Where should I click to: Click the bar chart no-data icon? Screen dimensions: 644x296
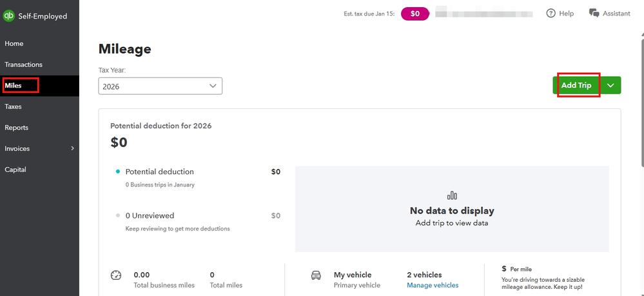click(452, 195)
